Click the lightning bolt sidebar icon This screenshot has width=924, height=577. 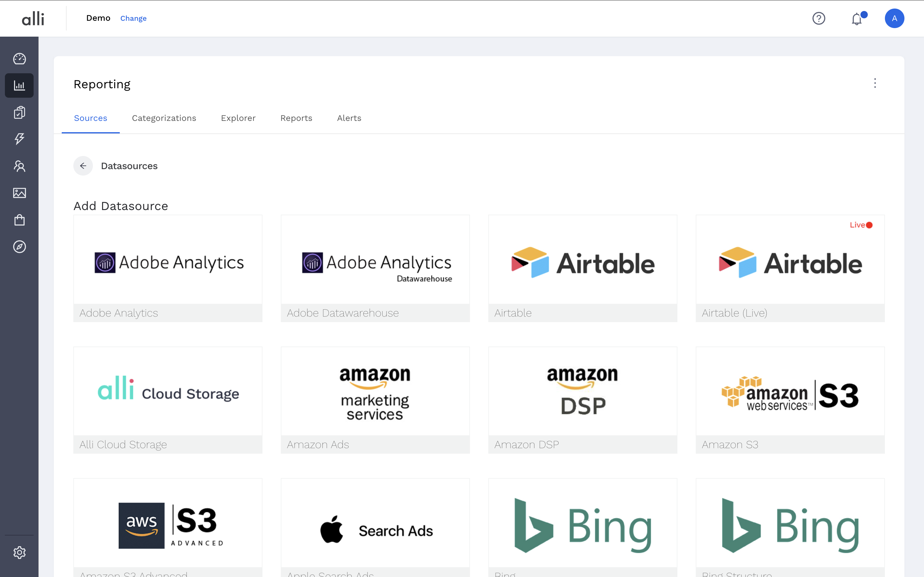click(x=20, y=139)
